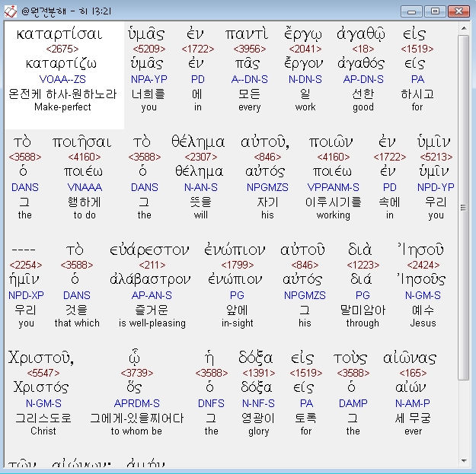Click Strong's number <3956>
The width and height of the screenshot is (476, 474).
click(250, 49)
